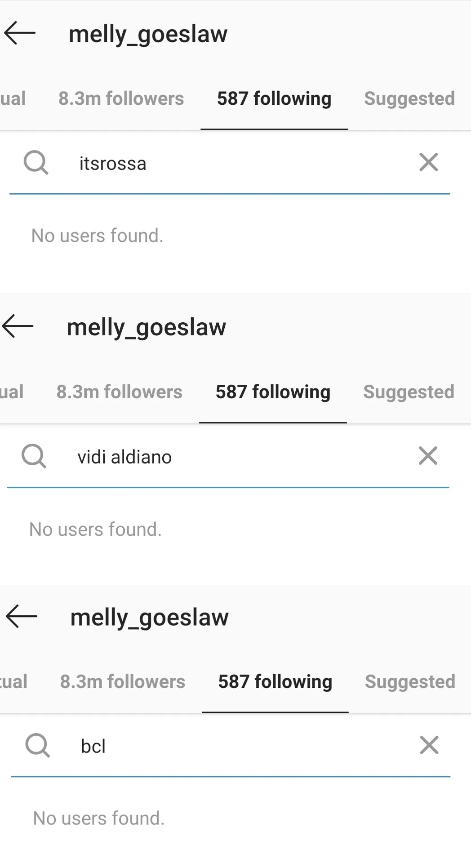The width and height of the screenshot is (471, 868).
Task: Click the back arrow in the middle section
Action: (x=18, y=327)
